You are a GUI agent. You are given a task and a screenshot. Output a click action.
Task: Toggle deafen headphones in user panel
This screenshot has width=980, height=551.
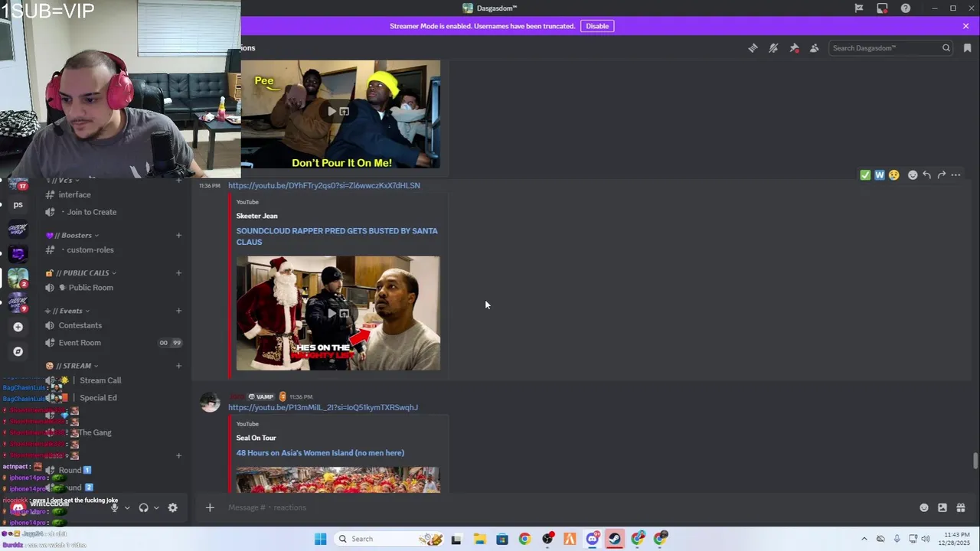(143, 507)
